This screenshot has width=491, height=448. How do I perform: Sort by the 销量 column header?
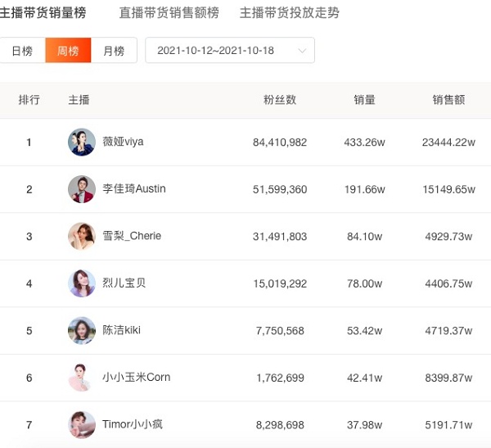[364, 100]
